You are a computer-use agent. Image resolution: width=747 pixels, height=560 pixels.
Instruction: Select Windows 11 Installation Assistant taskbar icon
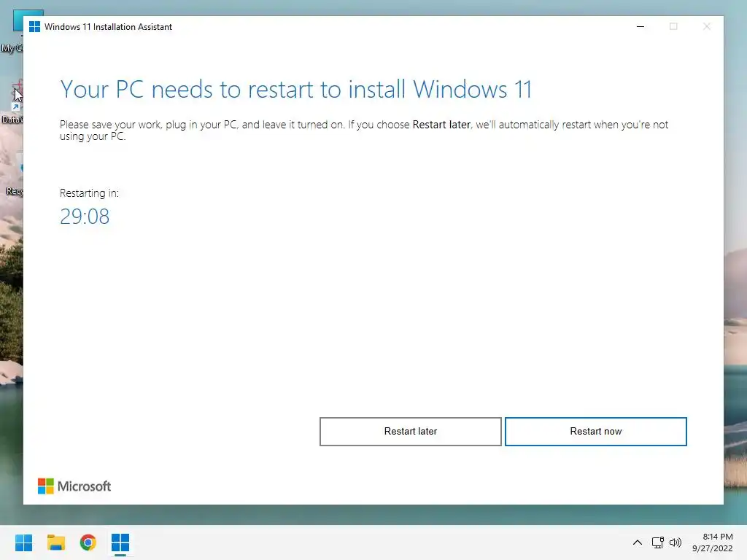(x=120, y=542)
